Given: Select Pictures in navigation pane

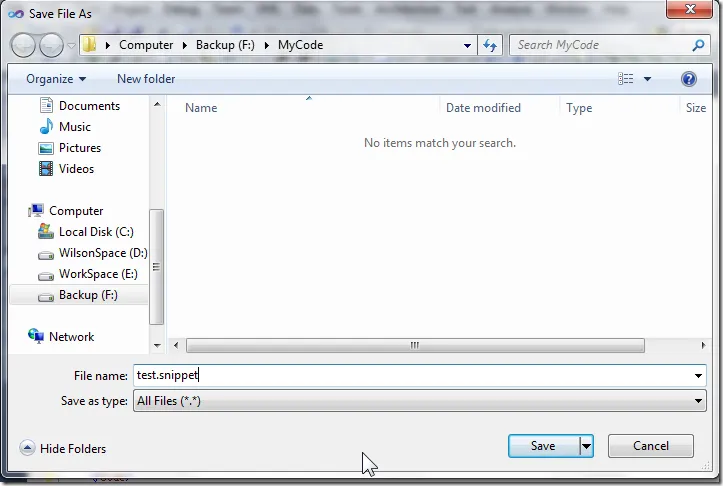Looking at the screenshot, I should (x=80, y=148).
